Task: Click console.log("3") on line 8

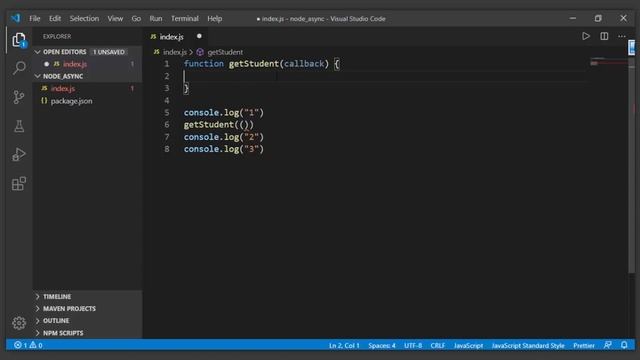Action: coord(224,149)
